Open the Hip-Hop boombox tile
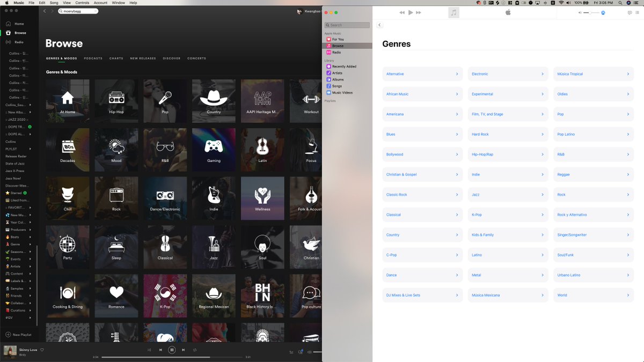Image resolution: width=644 pixels, height=362 pixels. pyautogui.click(x=116, y=101)
